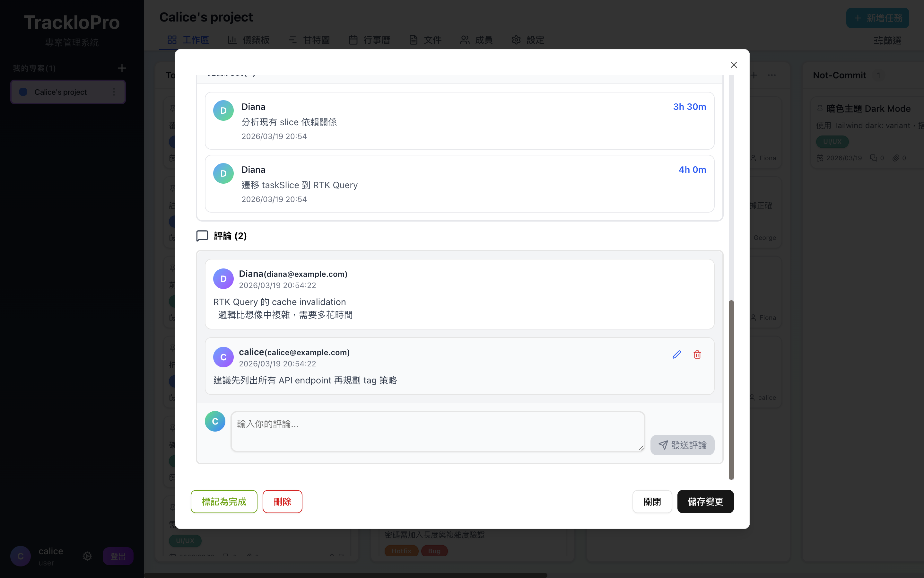The image size is (924, 578).
Task: Close the task dialog with X icon
Action: tap(734, 65)
